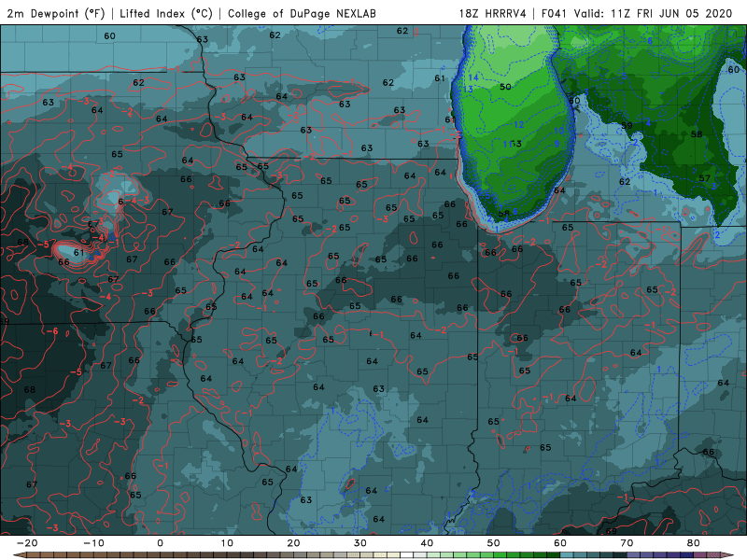Click the '0' label on the color scale
The image size is (747, 560).
point(160,543)
